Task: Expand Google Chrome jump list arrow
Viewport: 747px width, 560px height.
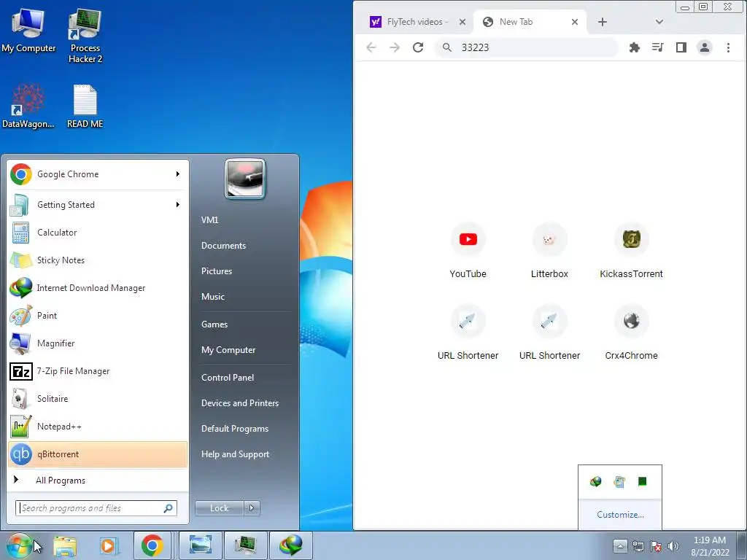Action: click(178, 174)
